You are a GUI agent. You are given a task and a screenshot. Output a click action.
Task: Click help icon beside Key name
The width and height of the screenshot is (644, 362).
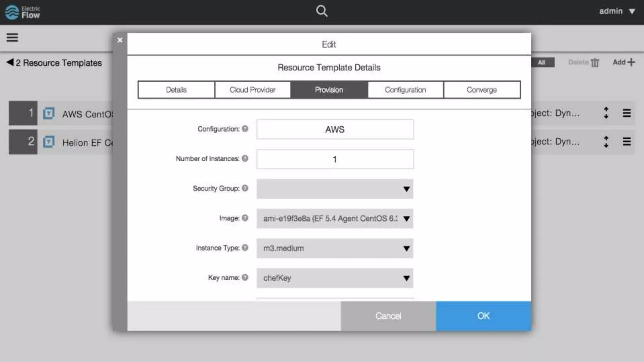tap(245, 277)
